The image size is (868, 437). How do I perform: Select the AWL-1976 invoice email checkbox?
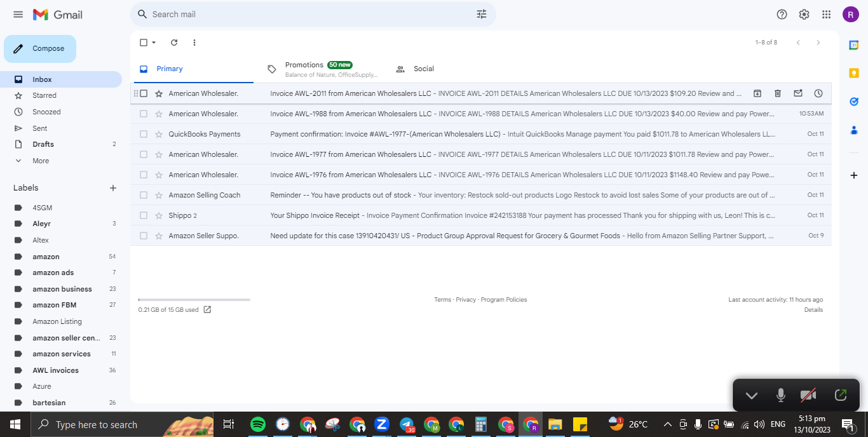[144, 175]
